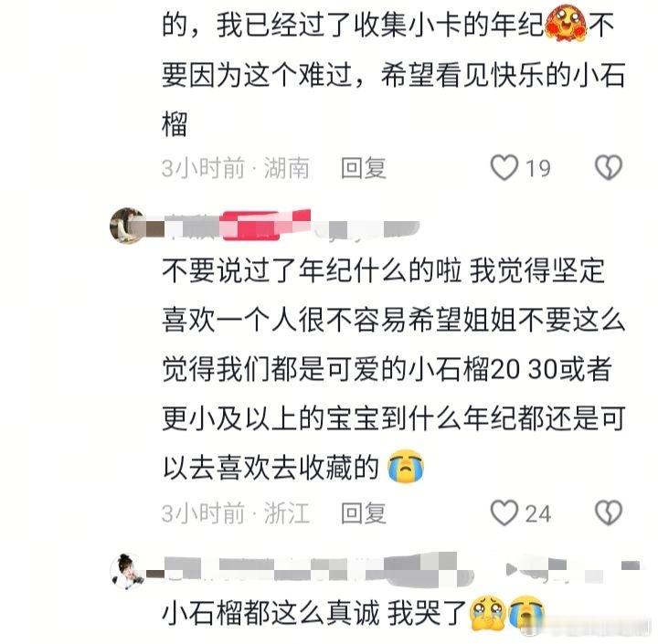Tap the blushing emoji in the first comment

[x=566, y=25]
